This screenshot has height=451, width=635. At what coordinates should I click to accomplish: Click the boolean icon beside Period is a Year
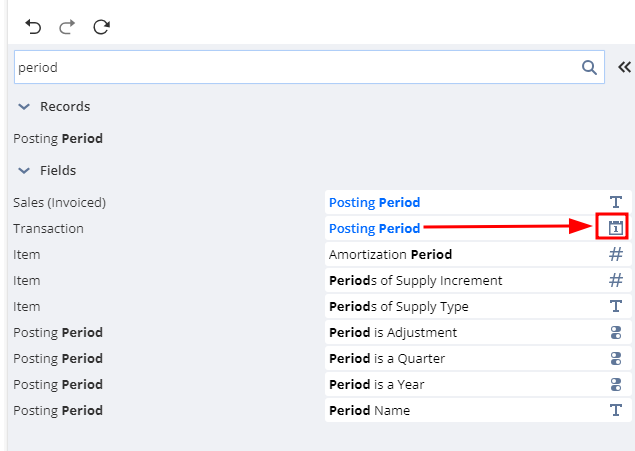point(616,384)
